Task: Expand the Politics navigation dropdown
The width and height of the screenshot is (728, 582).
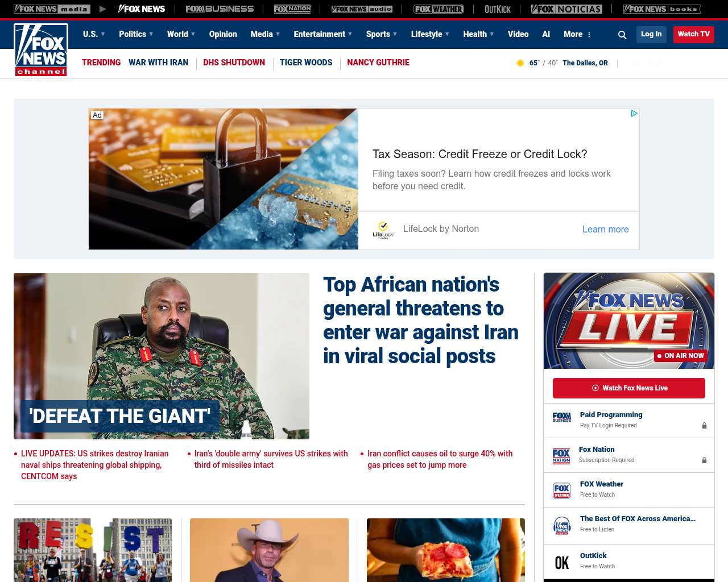Action: click(136, 34)
